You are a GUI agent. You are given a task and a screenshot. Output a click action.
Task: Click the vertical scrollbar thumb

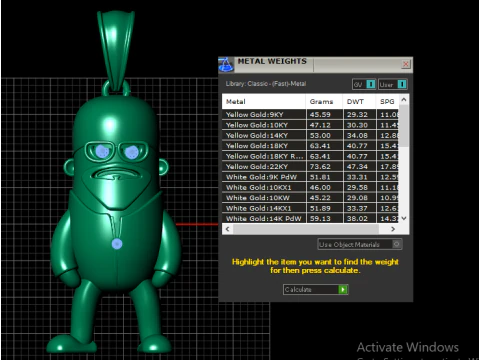click(x=404, y=126)
